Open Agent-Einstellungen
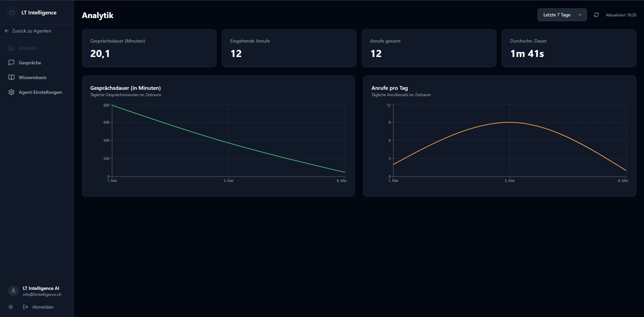Viewport: 644px width, 317px height. point(37,92)
